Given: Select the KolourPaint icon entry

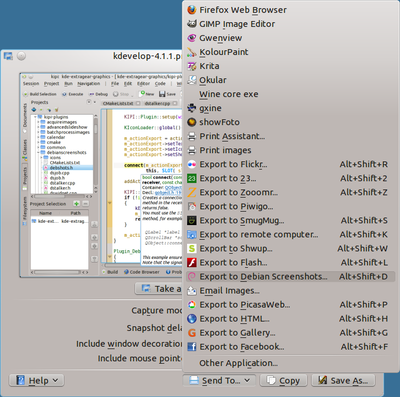Looking at the screenshot, I should [x=191, y=52].
